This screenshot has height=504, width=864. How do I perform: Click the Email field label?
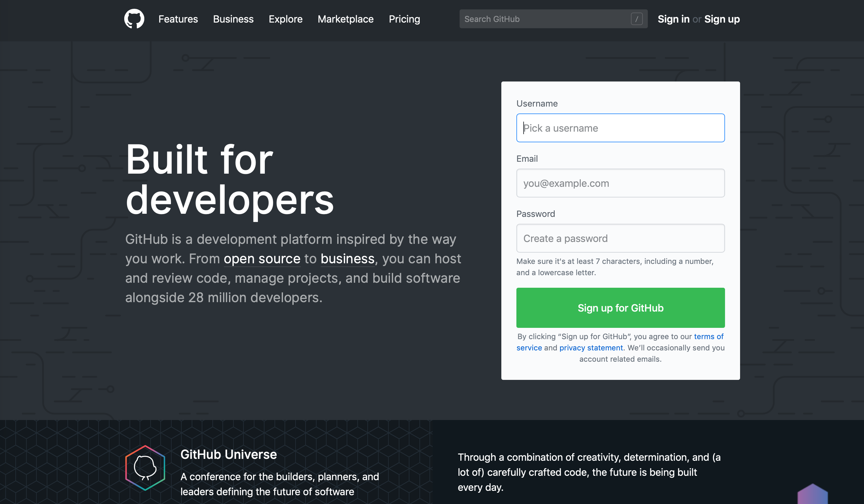tap(527, 159)
